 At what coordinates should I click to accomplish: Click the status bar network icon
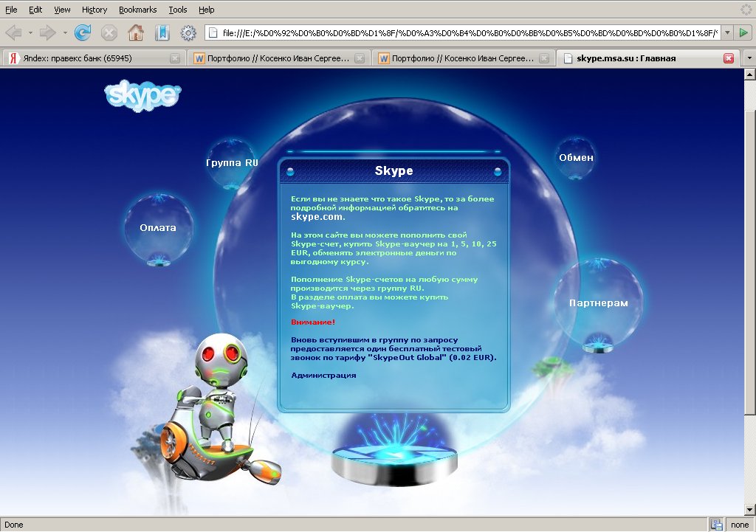[716, 525]
